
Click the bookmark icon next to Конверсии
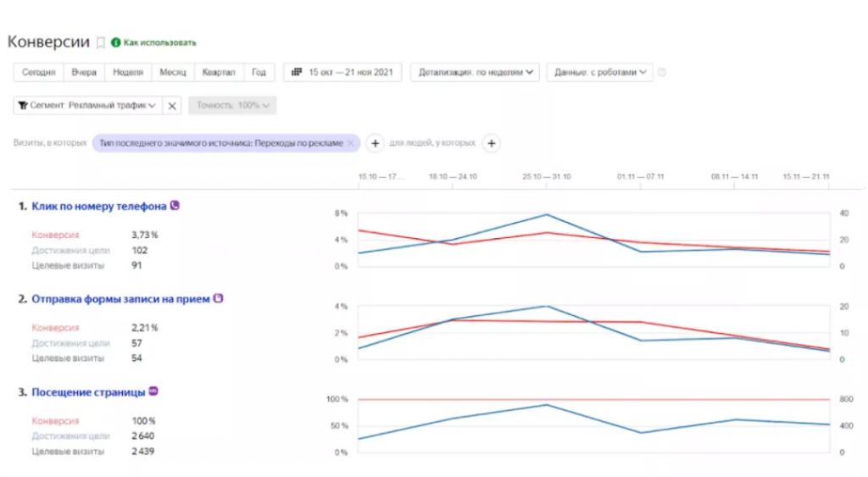point(101,42)
